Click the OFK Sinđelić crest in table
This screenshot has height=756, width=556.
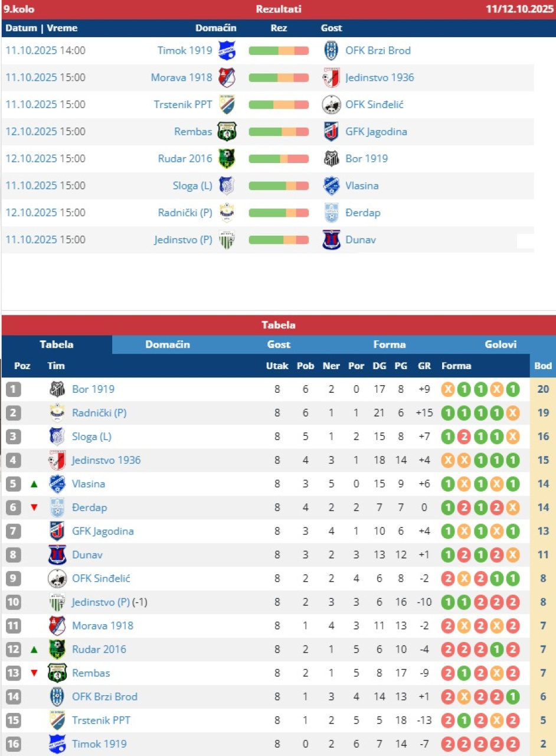coord(57,578)
